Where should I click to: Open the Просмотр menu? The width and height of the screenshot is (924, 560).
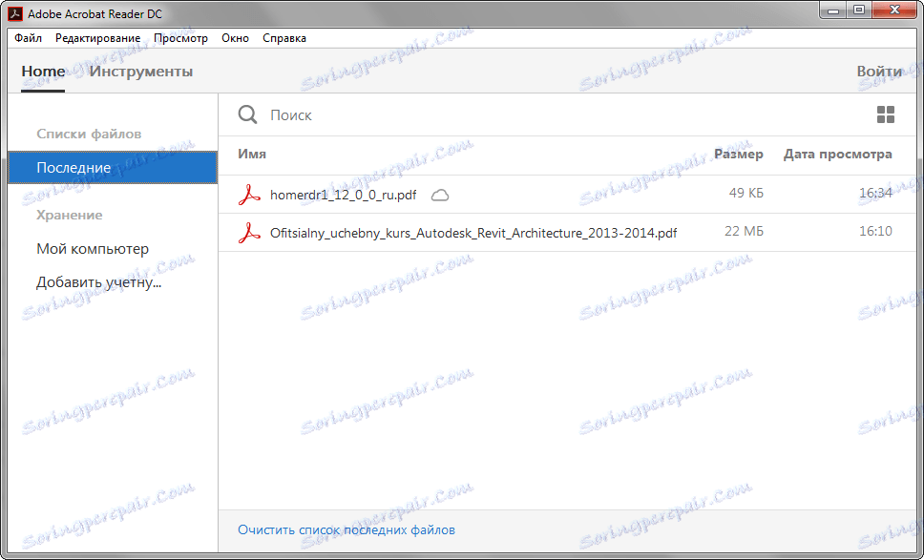(181, 38)
